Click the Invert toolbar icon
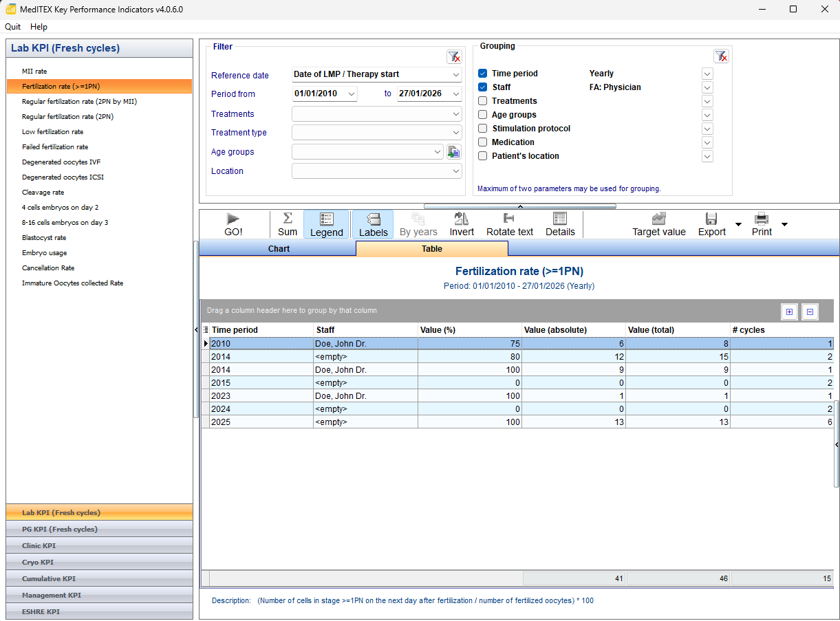This screenshot has height=621, width=840. point(462,219)
